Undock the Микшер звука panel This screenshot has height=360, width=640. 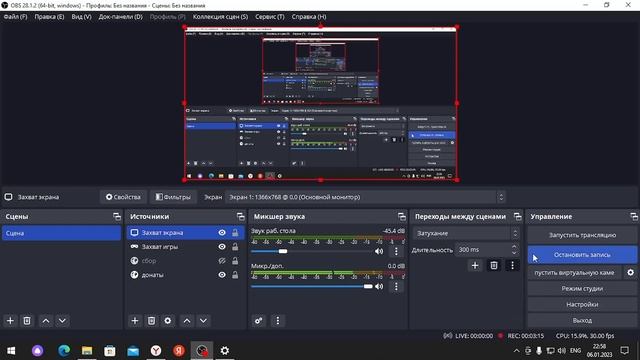pos(402,216)
